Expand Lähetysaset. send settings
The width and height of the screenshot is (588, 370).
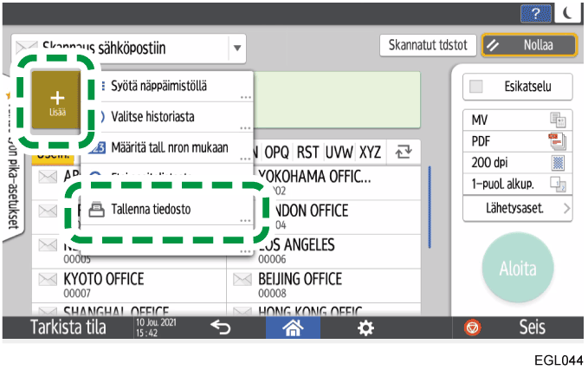pyautogui.click(x=518, y=208)
